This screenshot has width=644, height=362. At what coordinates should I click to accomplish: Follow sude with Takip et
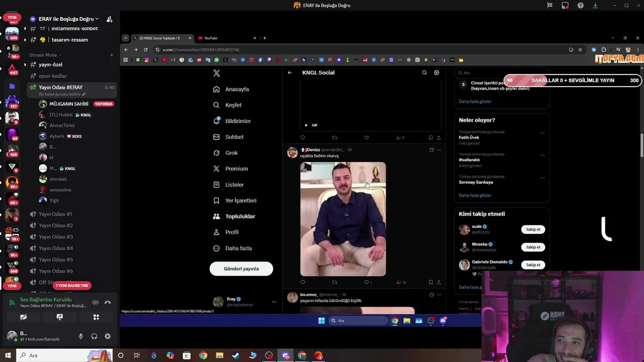click(x=533, y=229)
